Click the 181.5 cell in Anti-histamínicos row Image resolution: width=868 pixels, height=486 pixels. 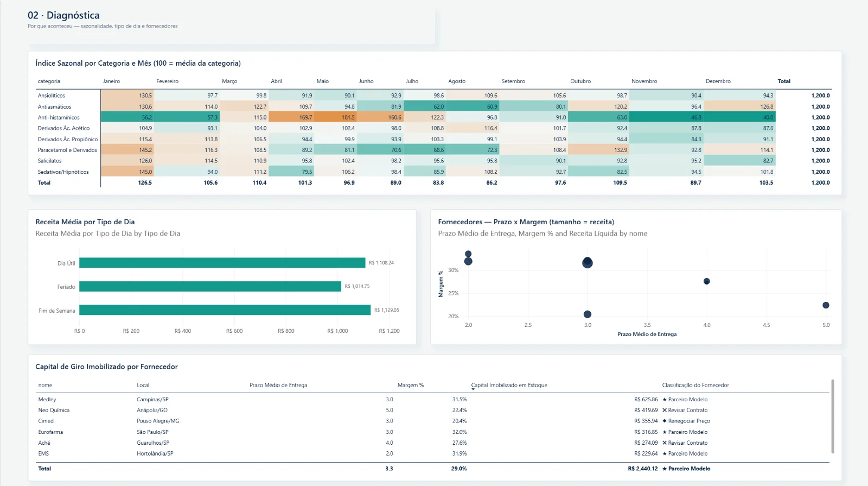[336, 117]
